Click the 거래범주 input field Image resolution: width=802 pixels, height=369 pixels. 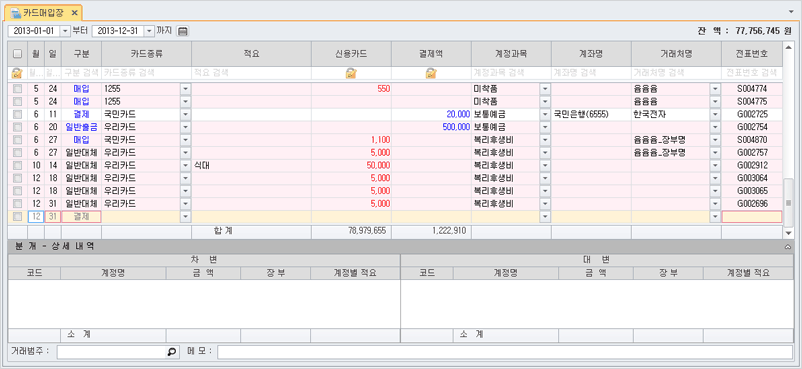[118, 352]
